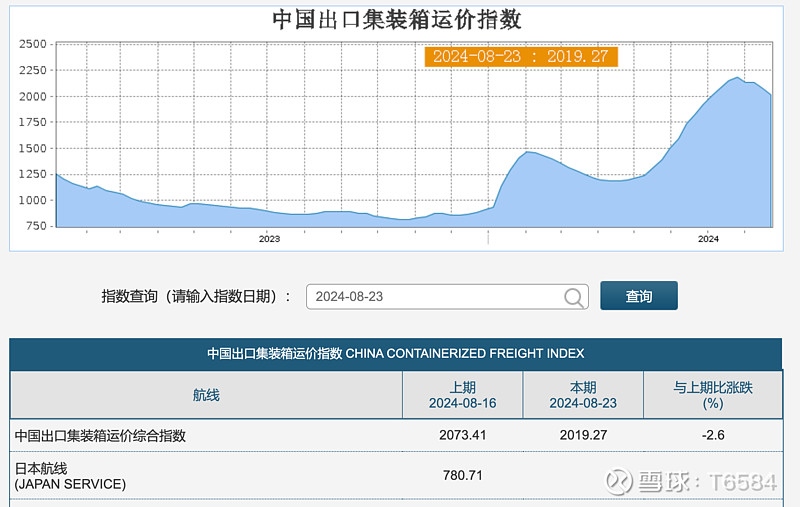Click the 750 y-axis label
This screenshot has height=507, width=800.
(x=36, y=226)
